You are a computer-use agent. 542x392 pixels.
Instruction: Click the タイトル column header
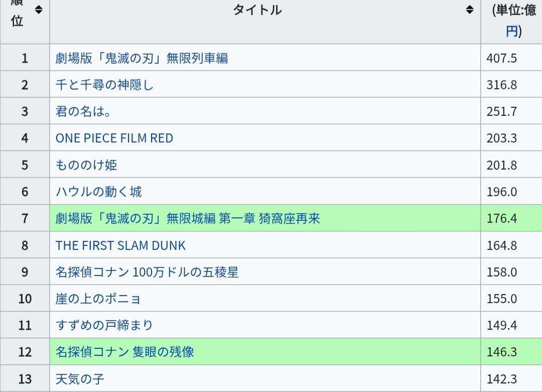point(257,10)
